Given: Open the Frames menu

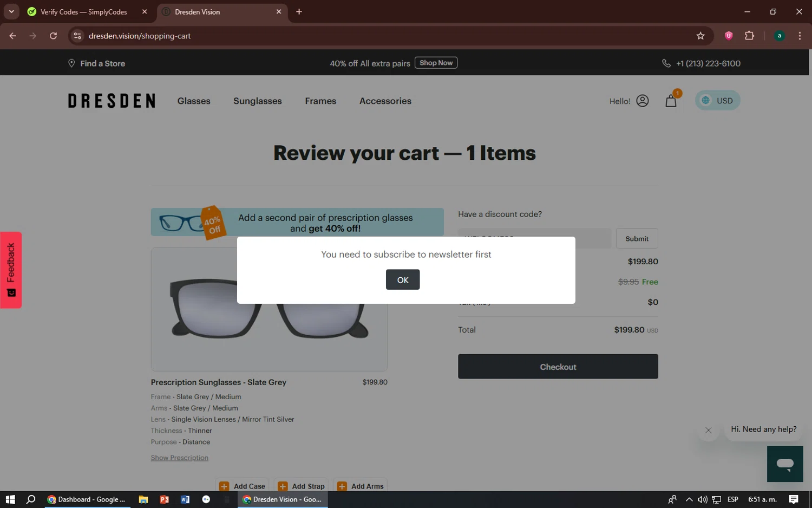Looking at the screenshot, I should point(320,101).
